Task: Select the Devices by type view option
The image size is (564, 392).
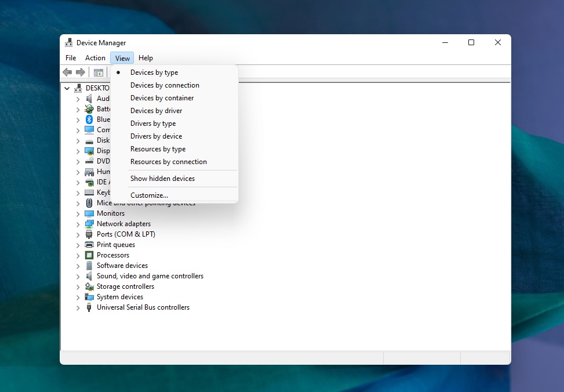Action: coord(154,72)
